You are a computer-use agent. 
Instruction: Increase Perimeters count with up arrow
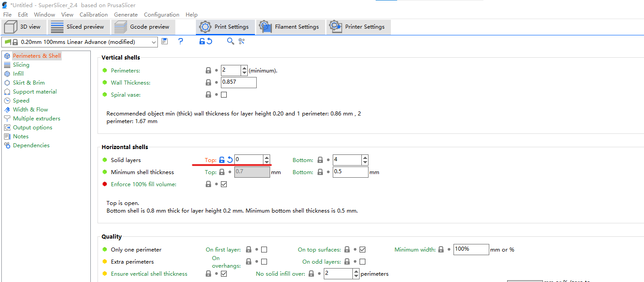pyautogui.click(x=244, y=68)
